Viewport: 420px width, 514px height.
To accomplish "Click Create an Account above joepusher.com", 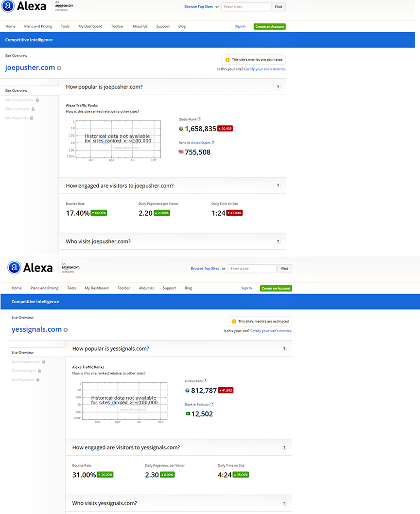I will pos(270,27).
